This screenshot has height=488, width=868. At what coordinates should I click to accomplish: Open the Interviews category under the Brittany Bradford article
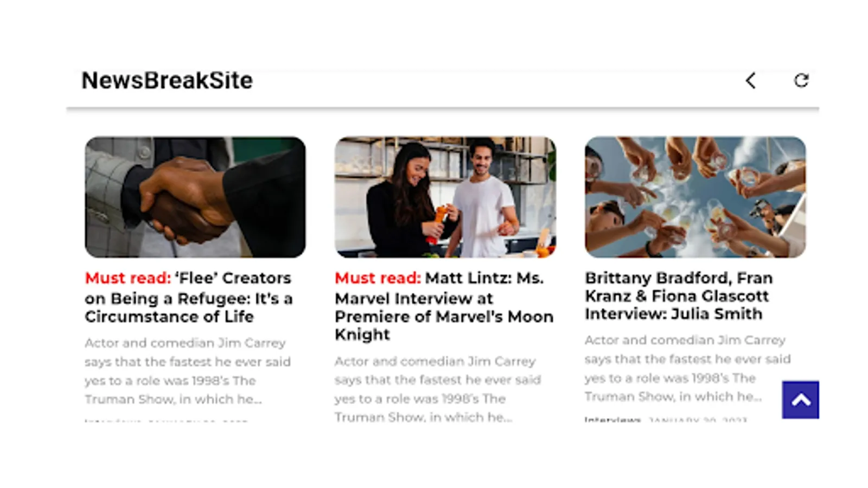click(x=612, y=420)
